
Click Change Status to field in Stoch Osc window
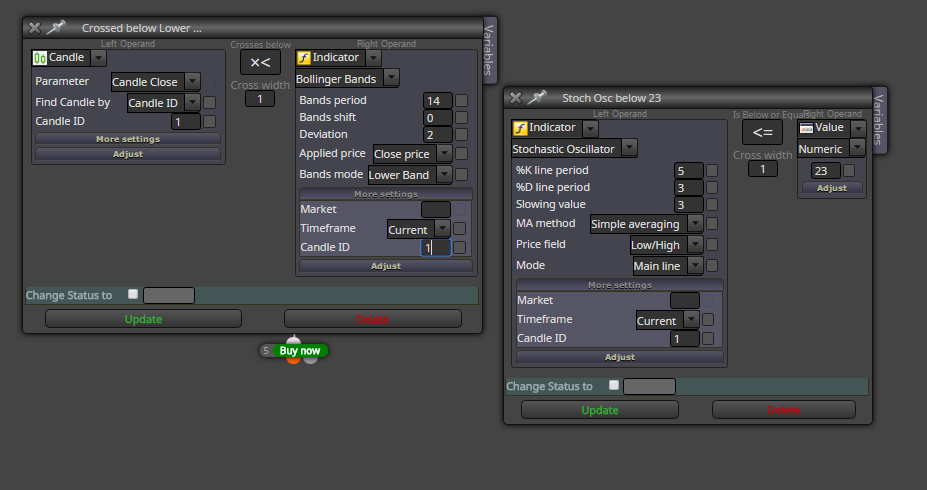click(x=649, y=387)
